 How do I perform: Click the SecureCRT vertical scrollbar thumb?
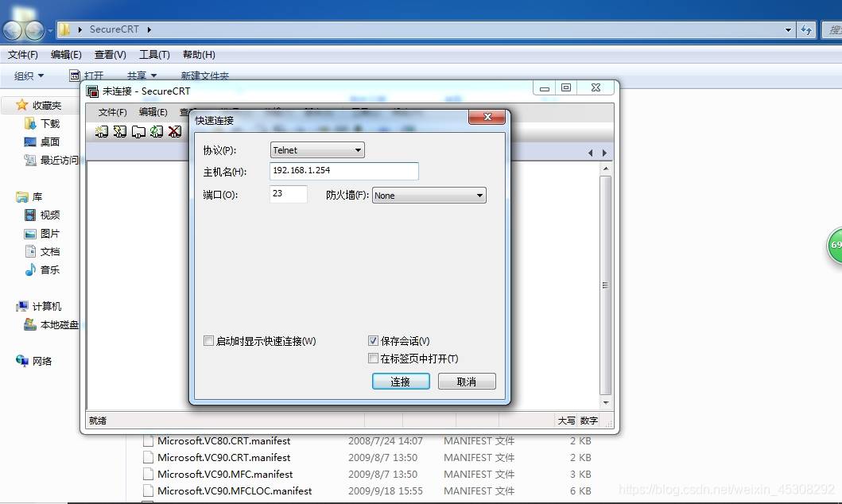coord(605,285)
